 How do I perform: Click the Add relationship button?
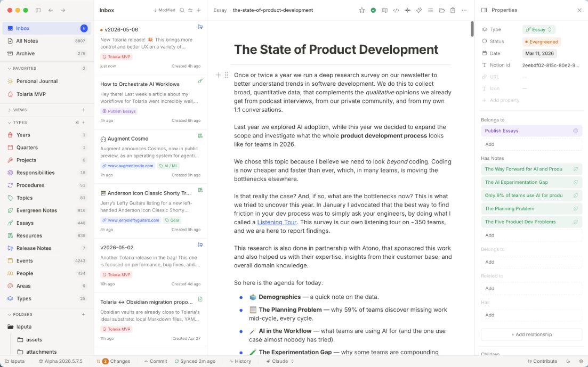click(531, 335)
